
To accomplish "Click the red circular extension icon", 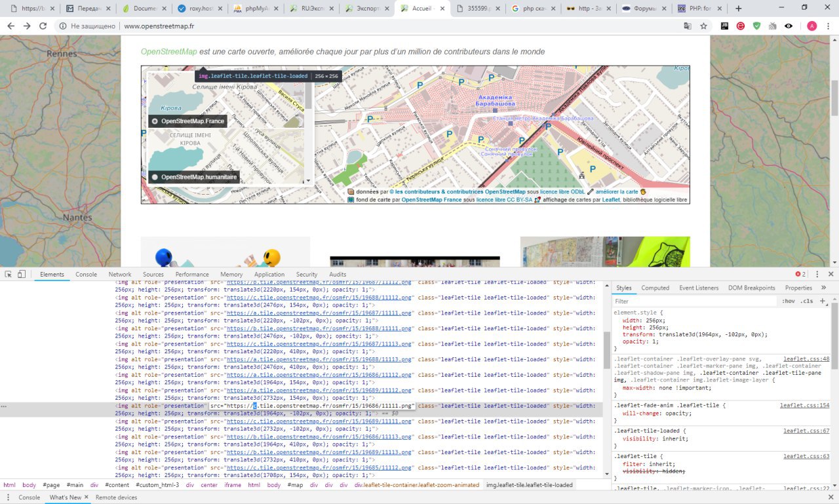I will [741, 26].
